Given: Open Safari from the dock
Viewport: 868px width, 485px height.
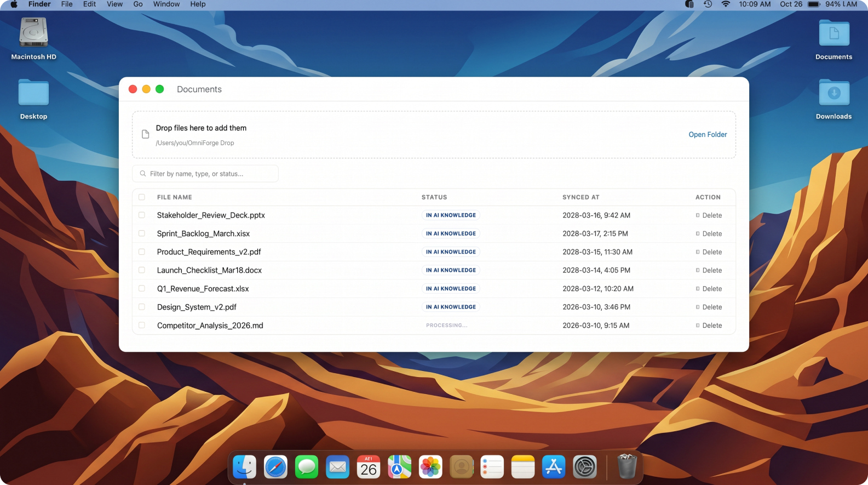Looking at the screenshot, I should click(275, 467).
